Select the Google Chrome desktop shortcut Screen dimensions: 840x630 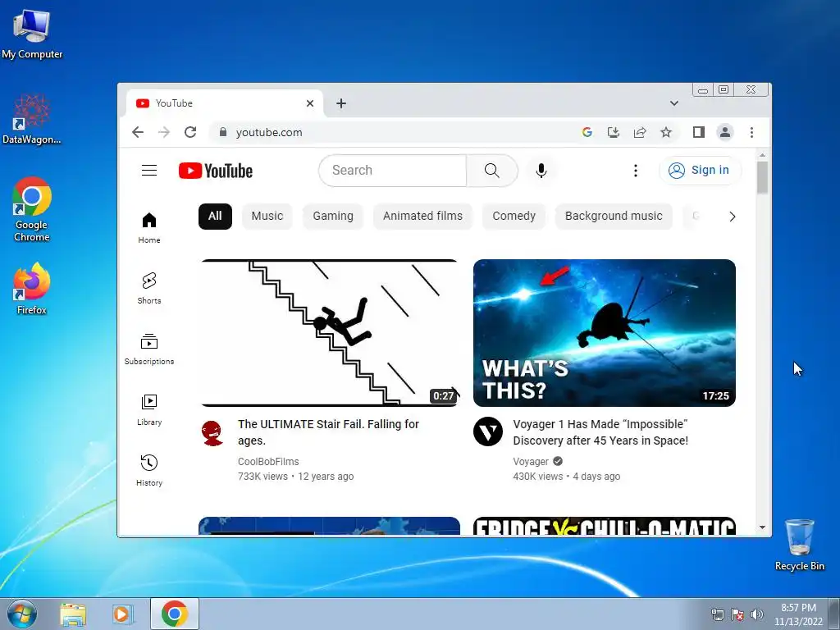pyautogui.click(x=32, y=209)
